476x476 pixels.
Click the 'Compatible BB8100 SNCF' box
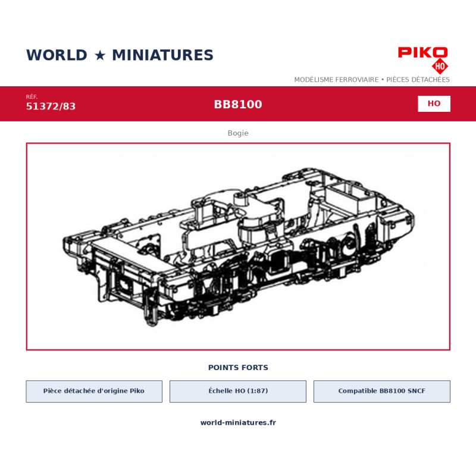382,392
